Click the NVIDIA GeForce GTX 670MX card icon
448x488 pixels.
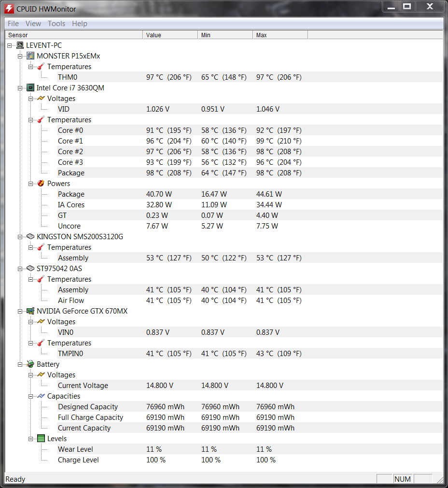pyautogui.click(x=30, y=311)
